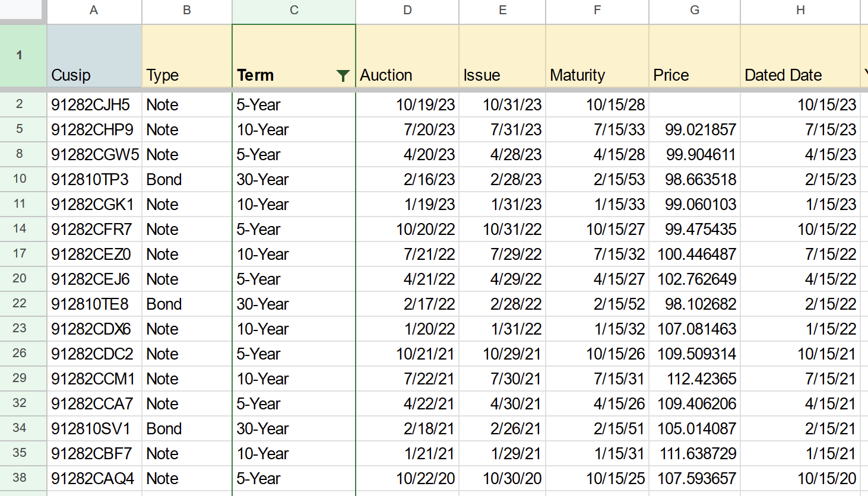
Task: Select issue date 10/30/20
Action: [x=502, y=478]
